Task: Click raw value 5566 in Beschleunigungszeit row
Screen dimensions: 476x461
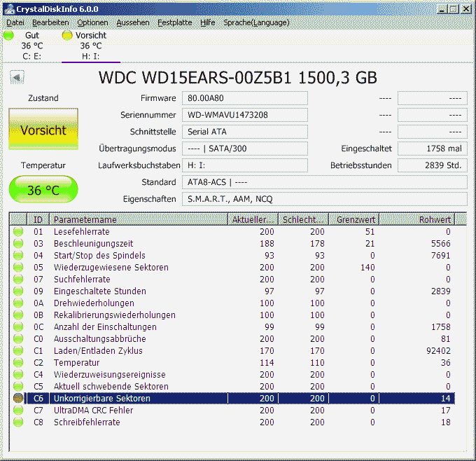Action: click(441, 243)
